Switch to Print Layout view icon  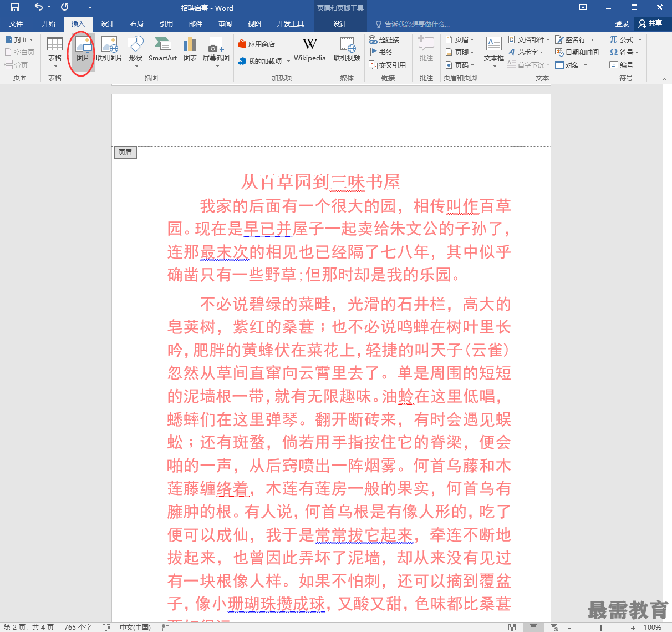[x=533, y=627]
